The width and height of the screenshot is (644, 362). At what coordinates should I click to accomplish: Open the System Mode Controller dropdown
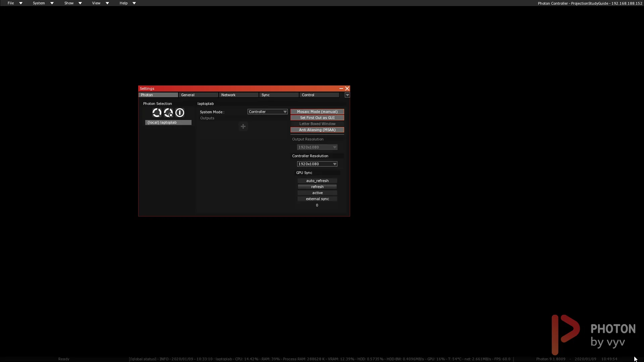[x=267, y=112]
